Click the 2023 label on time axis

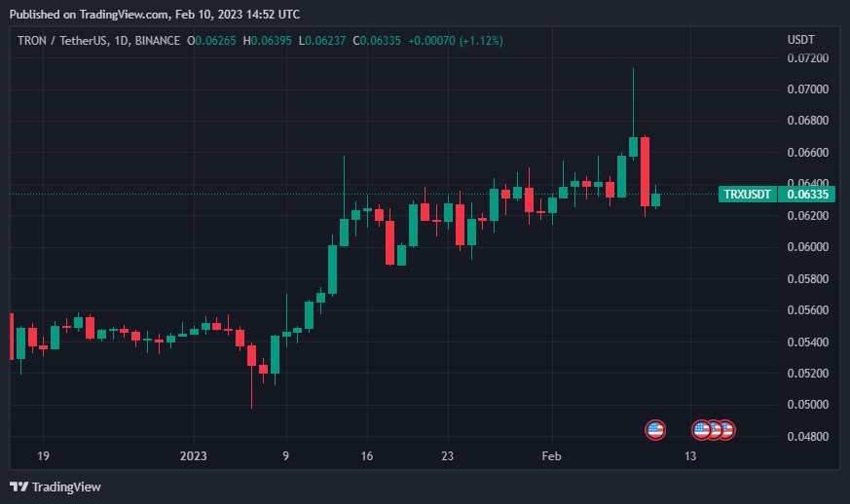[x=194, y=455]
